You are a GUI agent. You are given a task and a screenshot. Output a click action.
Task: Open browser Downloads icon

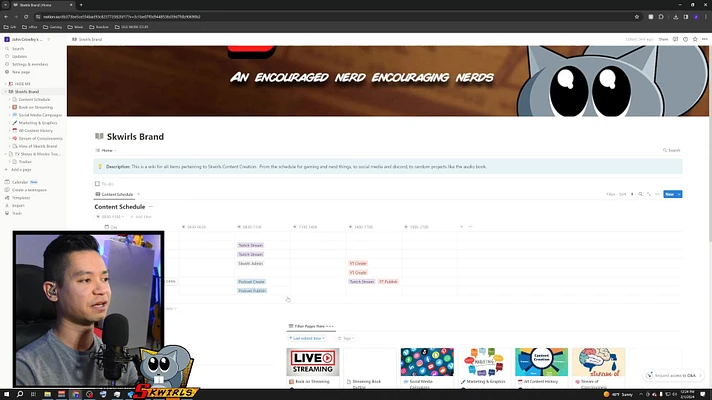[x=675, y=17]
